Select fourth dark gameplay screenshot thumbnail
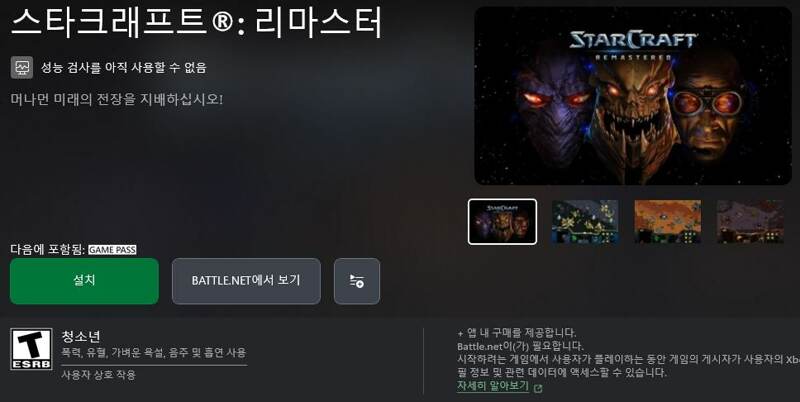Image resolution: width=800 pixels, height=402 pixels. [x=750, y=222]
